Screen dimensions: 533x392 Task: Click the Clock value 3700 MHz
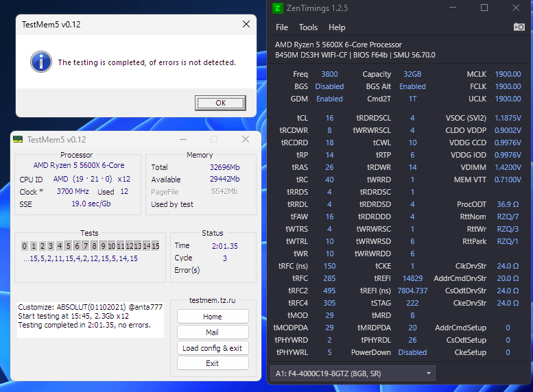click(73, 191)
